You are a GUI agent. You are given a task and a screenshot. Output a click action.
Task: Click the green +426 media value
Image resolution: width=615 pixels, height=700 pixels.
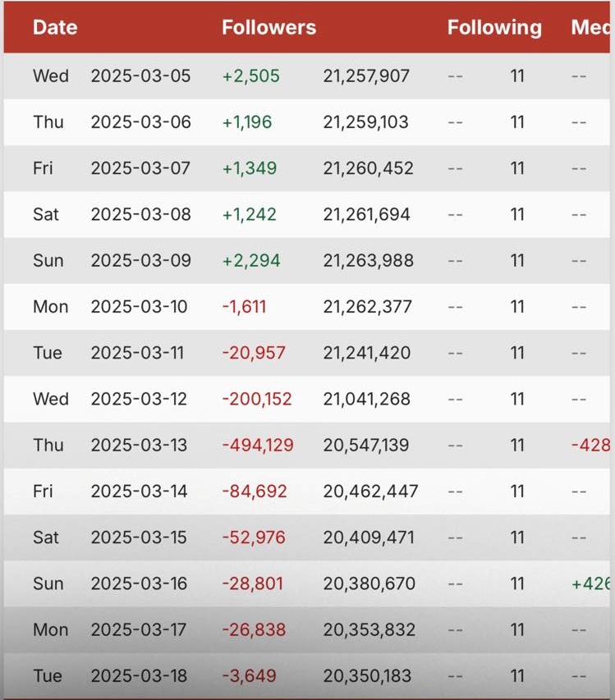point(593,583)
